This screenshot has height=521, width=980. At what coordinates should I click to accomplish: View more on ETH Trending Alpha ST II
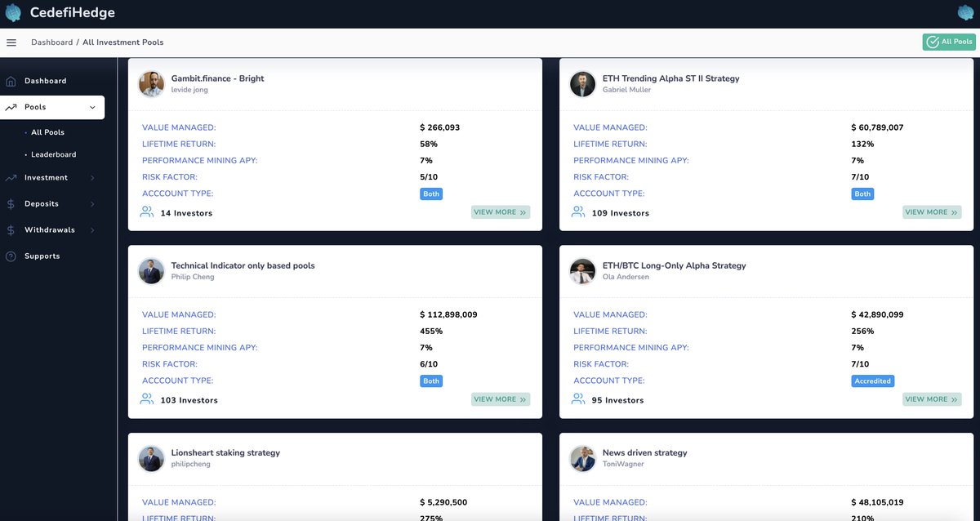[932, 212]
